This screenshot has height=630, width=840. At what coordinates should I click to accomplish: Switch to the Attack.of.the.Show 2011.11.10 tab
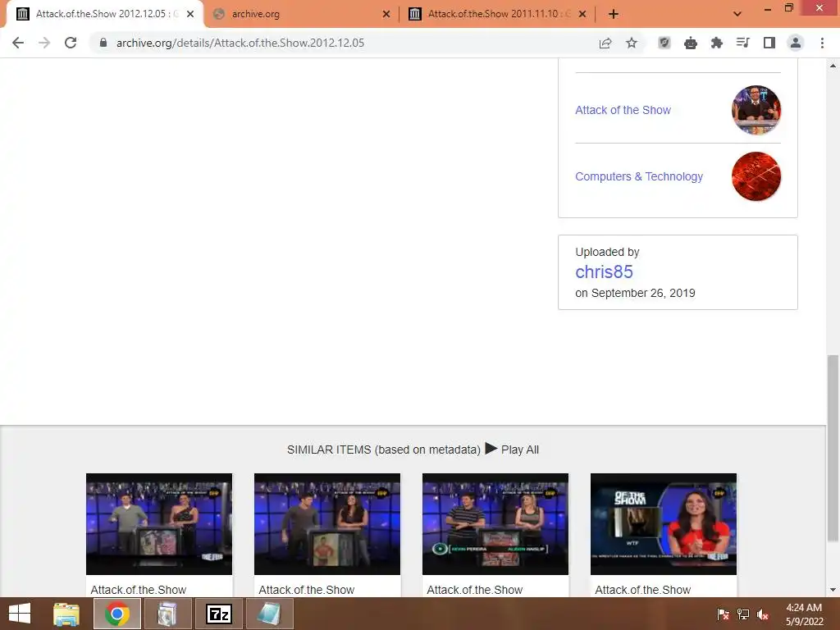click(x=496, y=14)
